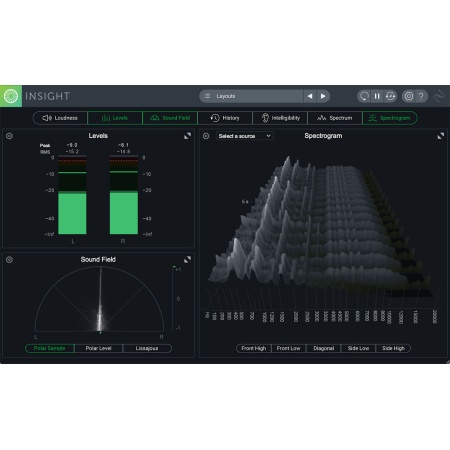Select Lissajous view
Viewport: 450px width, 450px height.
[x=147, y=348]
